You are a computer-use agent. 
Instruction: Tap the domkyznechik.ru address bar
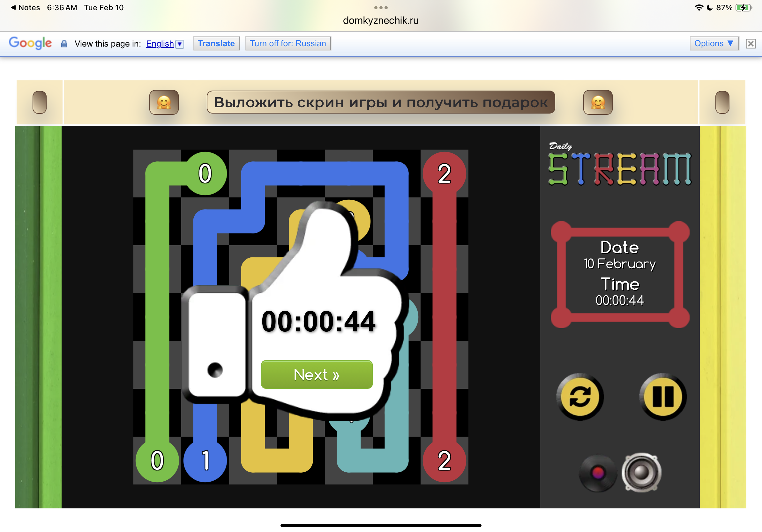pyautogui.click(x=380, y=20)
